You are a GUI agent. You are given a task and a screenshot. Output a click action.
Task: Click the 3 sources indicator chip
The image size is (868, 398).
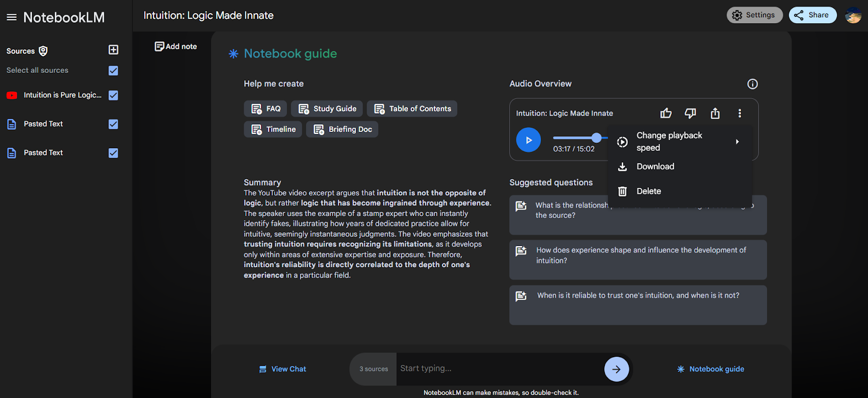(374, 369)
